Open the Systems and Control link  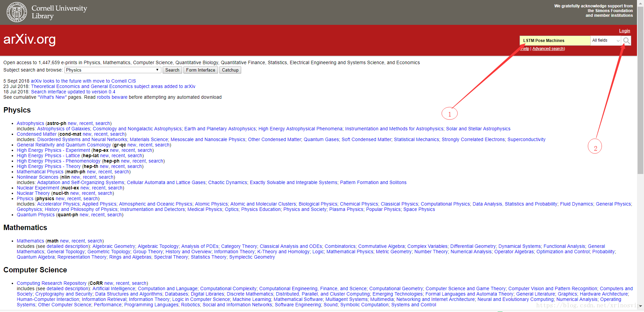tap(414, 305)
